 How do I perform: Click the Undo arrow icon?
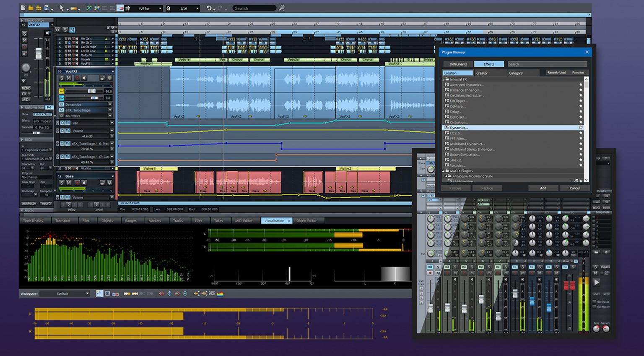(209, 8)
